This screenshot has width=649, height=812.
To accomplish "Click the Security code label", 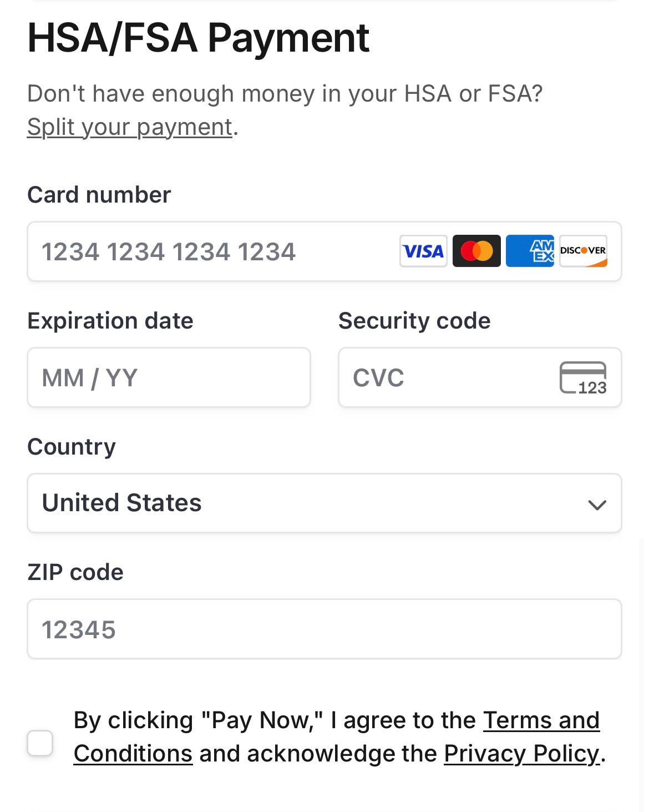I will 414,321.
